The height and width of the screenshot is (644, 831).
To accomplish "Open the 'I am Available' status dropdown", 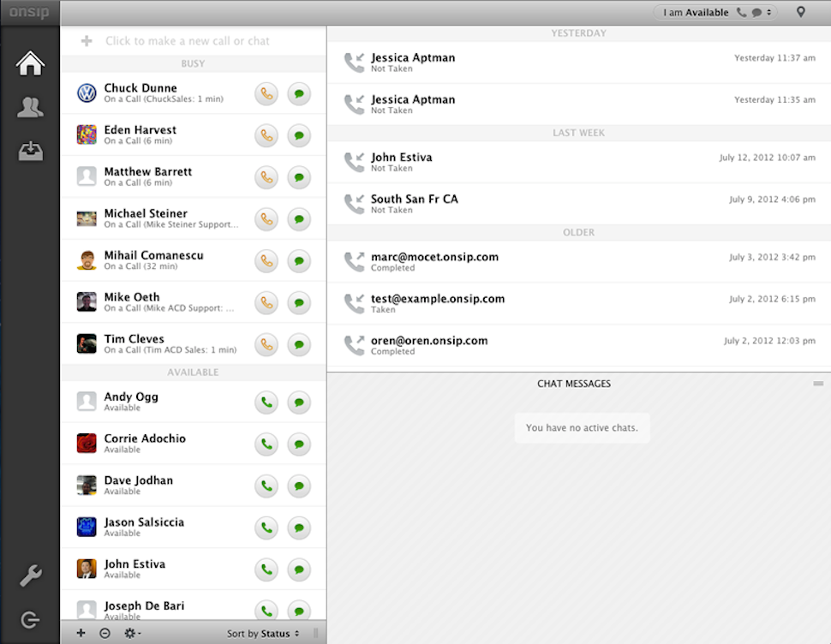I will coord(714,13).
